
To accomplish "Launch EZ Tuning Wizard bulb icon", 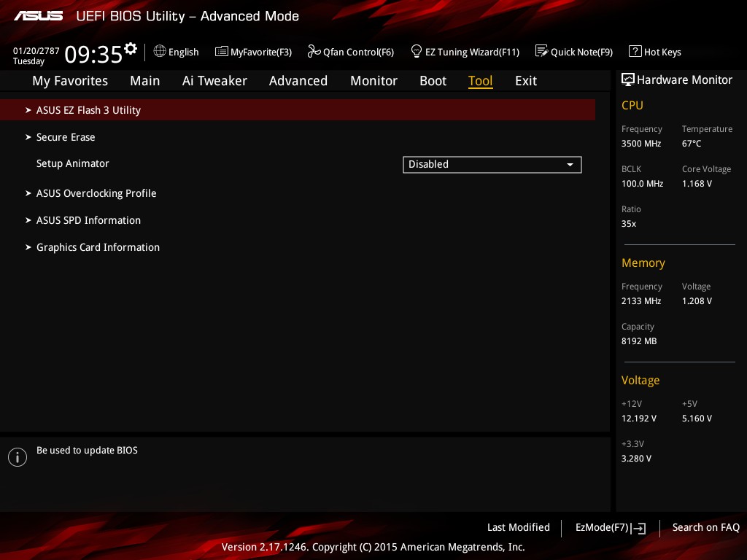I will coord(417,51).
